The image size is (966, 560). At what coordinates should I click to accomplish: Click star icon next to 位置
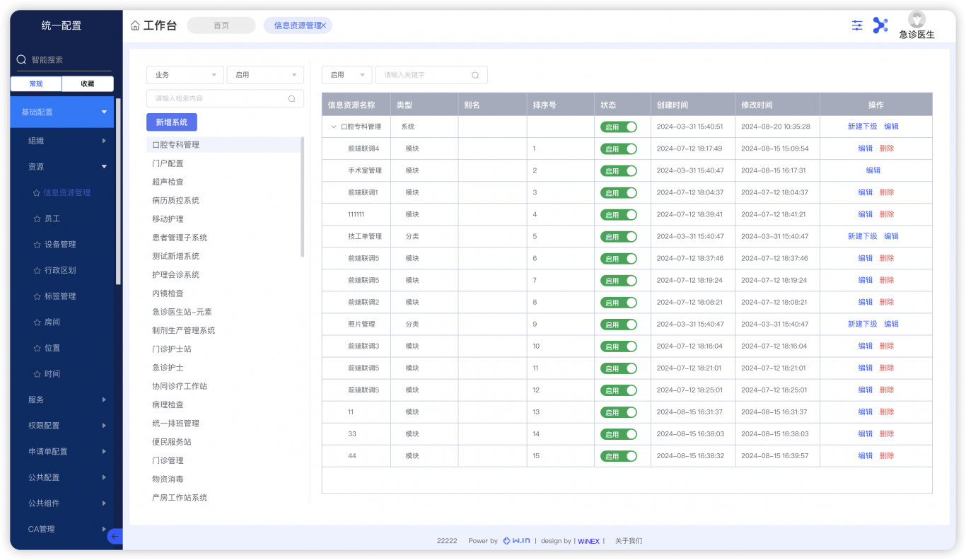coord(38,348)
